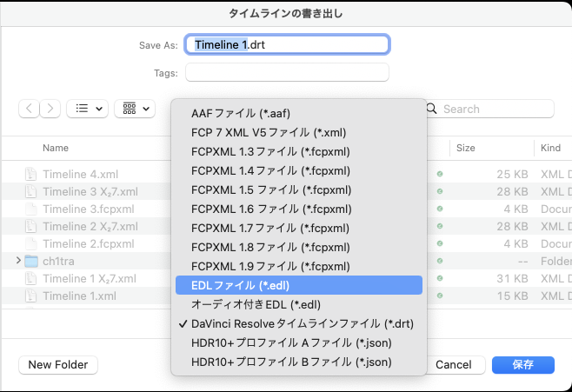Open the list view options dropdown
Viewport: 572px width, 392px height.
[87, 109]
